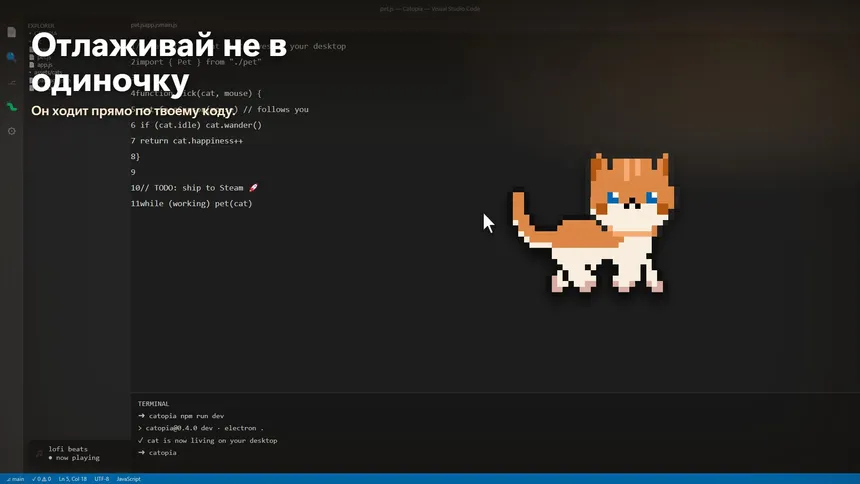The width and height of the screenshot is (860, 484).
Task: Select the green squiggle extension icon
Action: 12,106
